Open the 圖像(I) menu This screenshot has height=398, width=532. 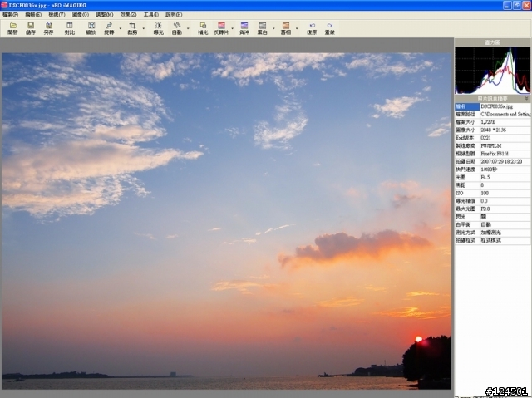pos(81,15)
